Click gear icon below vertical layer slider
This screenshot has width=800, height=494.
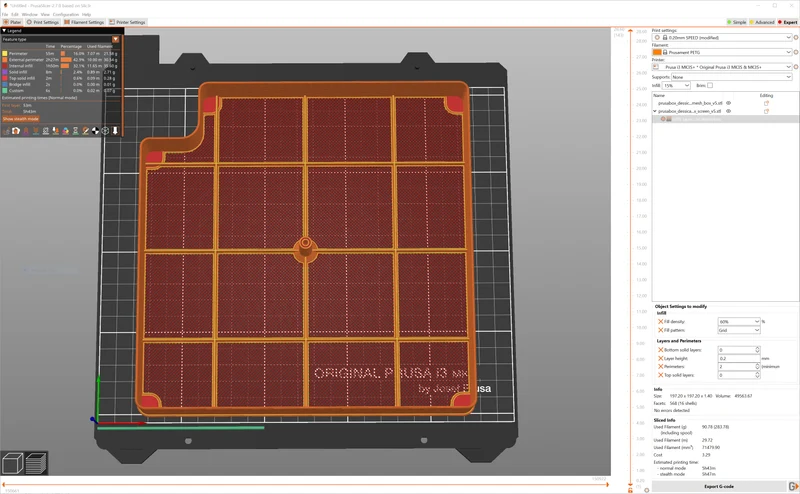click(646, 490)
